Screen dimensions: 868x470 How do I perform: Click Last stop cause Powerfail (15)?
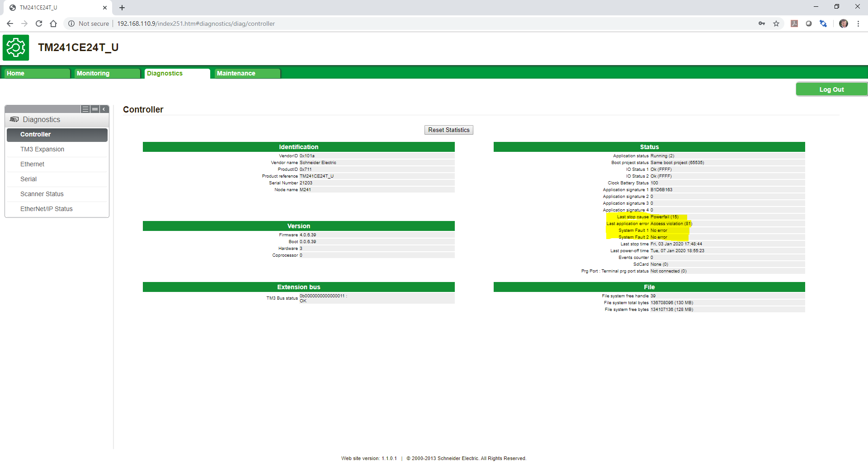point(665,217)
